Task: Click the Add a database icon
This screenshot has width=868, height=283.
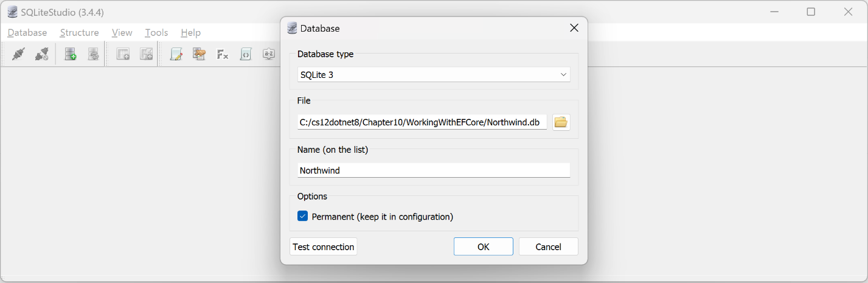Action: coord(71,54)
